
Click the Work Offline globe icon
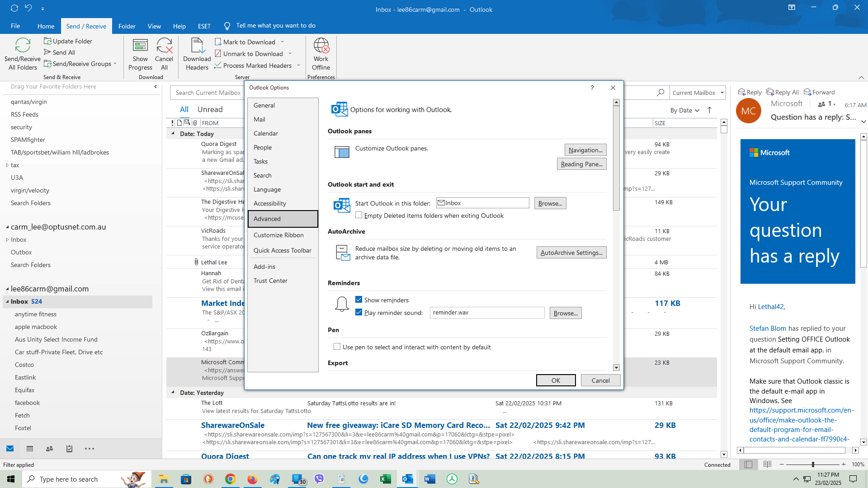[321, 46]
